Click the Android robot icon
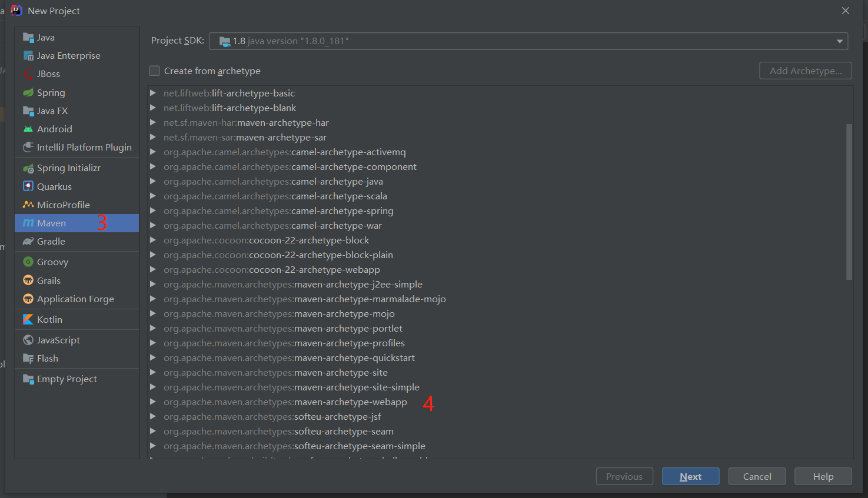 (x=28, y=129)
